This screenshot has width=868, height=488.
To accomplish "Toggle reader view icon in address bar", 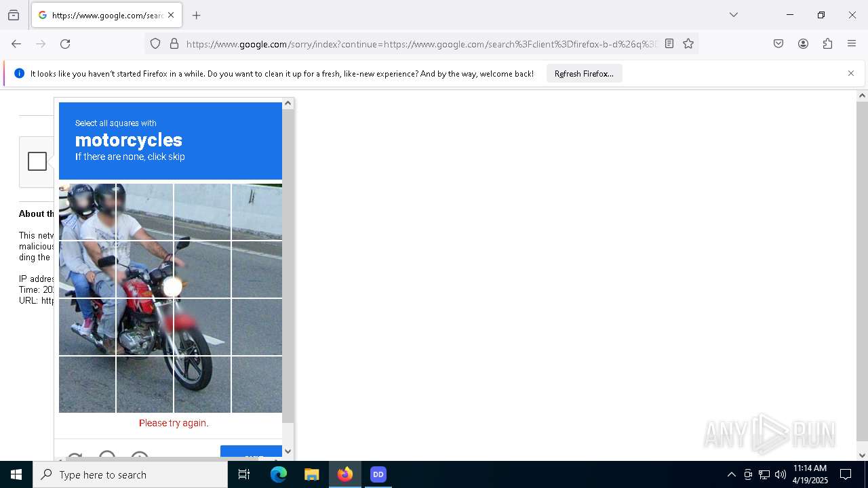I will pyautogui.click(x=669, y=43).
